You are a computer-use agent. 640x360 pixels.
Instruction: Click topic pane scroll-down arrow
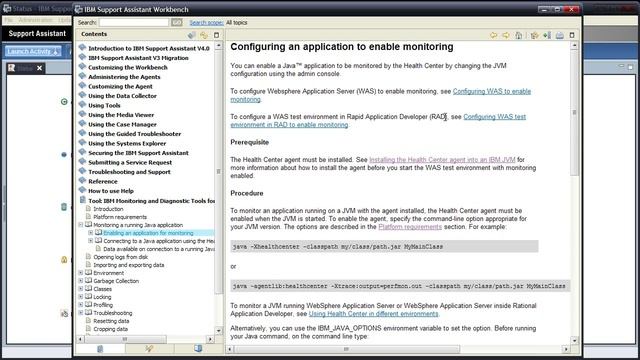coord(574,340)
